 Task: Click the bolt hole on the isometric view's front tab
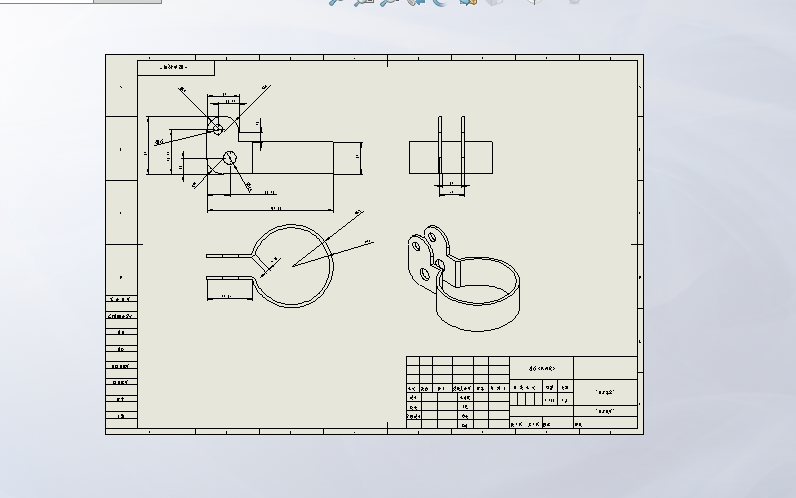pos(425,275)
